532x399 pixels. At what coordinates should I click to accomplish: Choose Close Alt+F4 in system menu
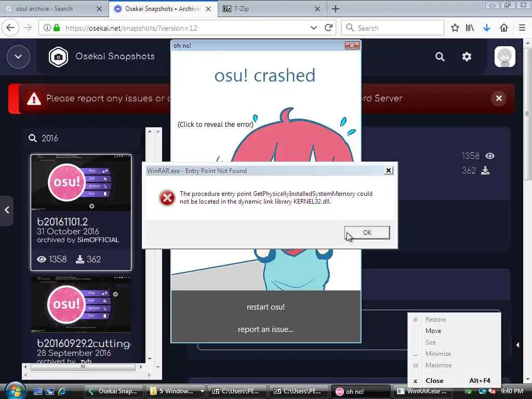point(454,381)
